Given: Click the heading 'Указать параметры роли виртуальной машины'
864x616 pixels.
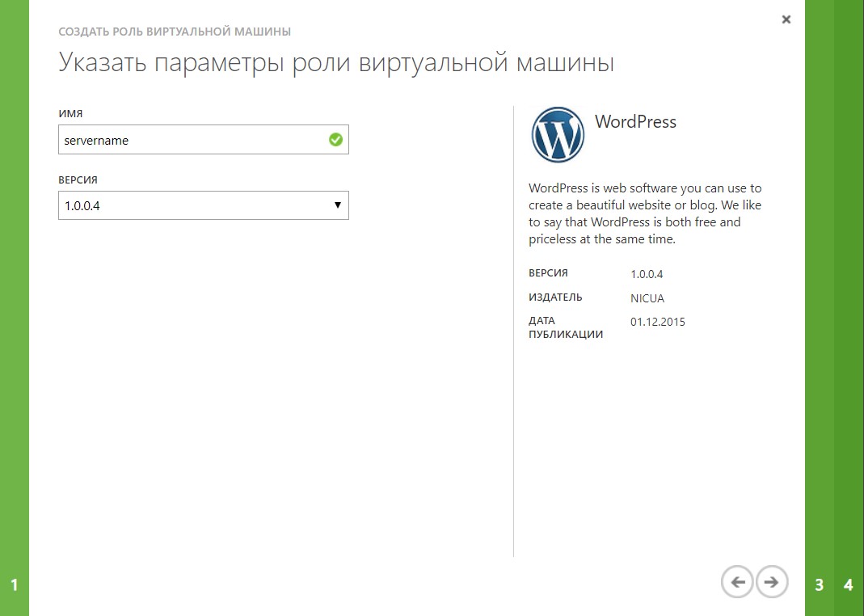Looking at the screenshot, I should (x=336, y=62).
